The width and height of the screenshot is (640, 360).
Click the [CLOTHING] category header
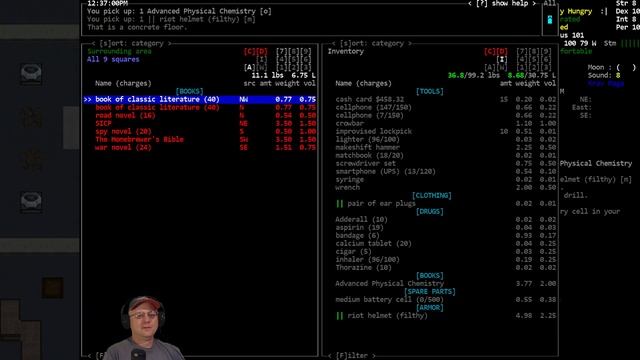point(432,196)
